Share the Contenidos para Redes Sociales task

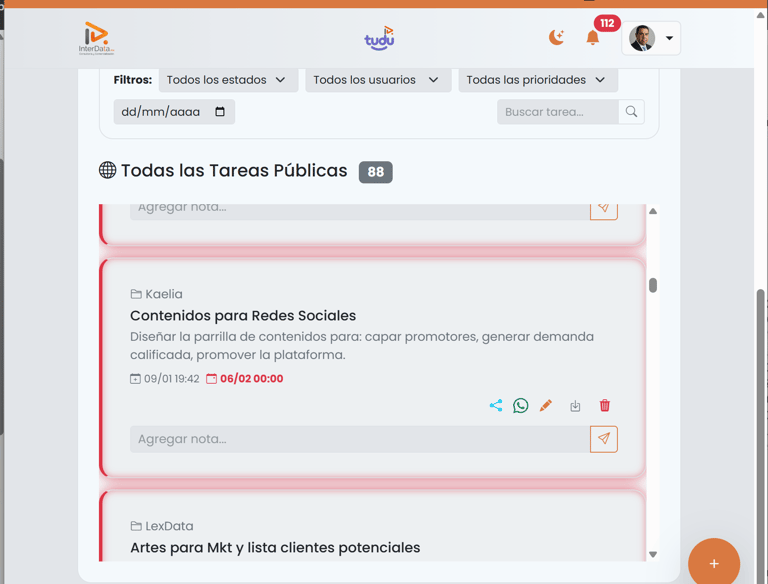496,405
